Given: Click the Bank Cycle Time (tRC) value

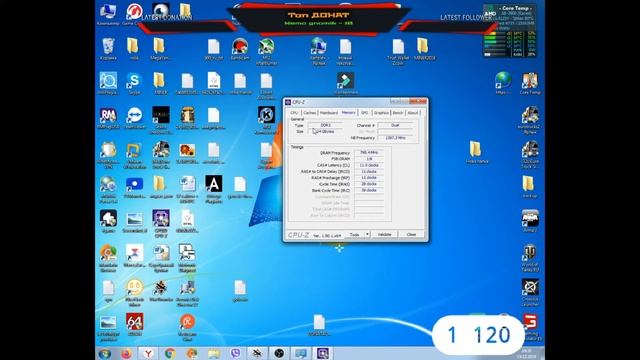Looking at the screenshot, I should [369, 190].
